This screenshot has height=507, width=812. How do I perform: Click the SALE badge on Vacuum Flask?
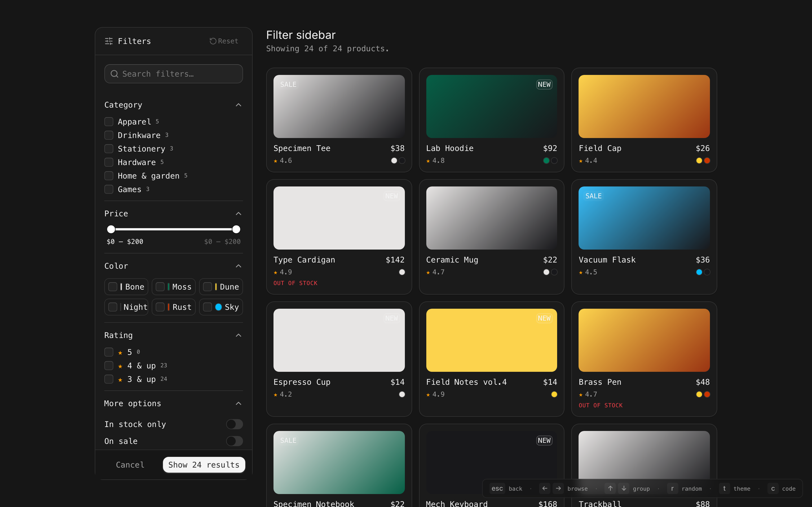pyautogui.click(x=593, y=196)
